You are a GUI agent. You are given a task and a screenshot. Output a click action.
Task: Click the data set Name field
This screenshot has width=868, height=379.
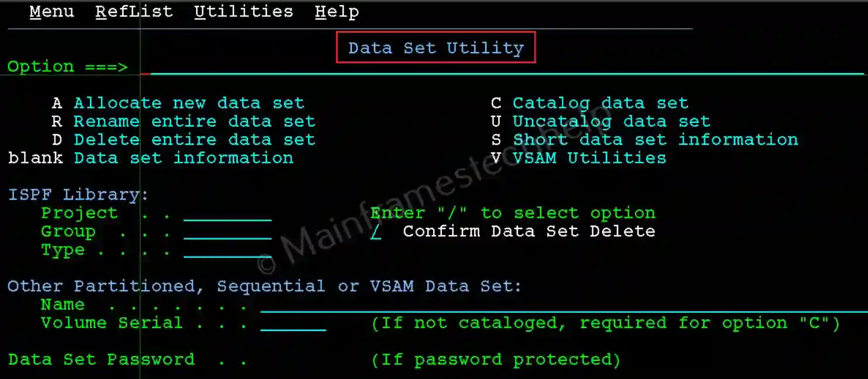562,305
